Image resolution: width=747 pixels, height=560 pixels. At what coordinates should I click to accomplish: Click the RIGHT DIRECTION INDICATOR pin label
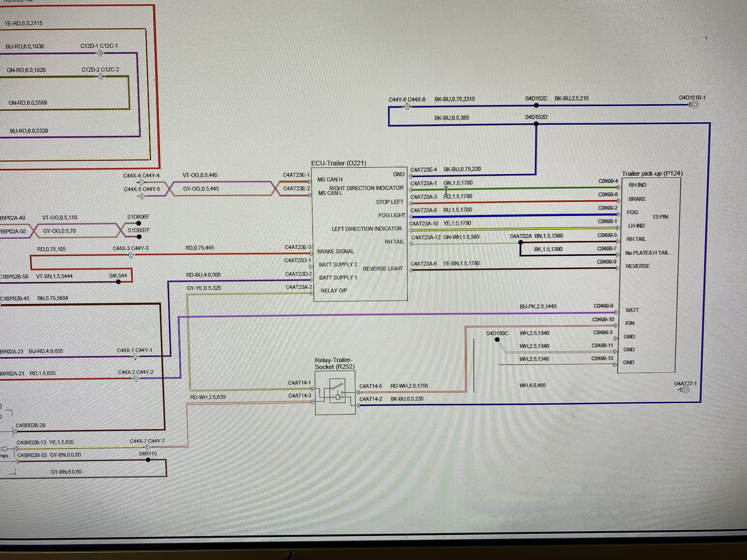point(366,188)
